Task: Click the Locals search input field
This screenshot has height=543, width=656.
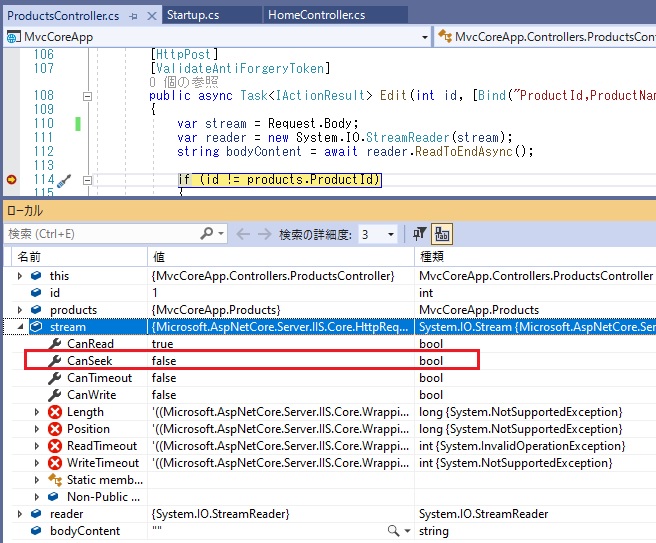Action: tap(100, 234)
